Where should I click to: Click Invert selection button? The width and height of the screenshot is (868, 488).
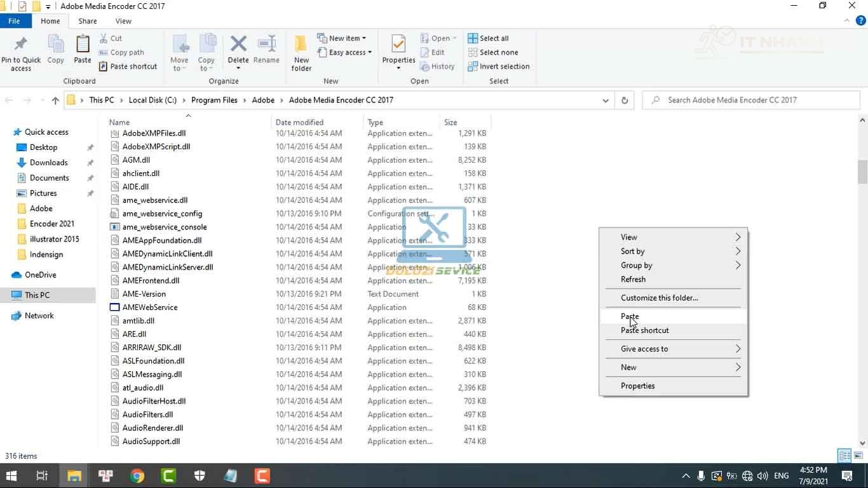tap(498, 67)
